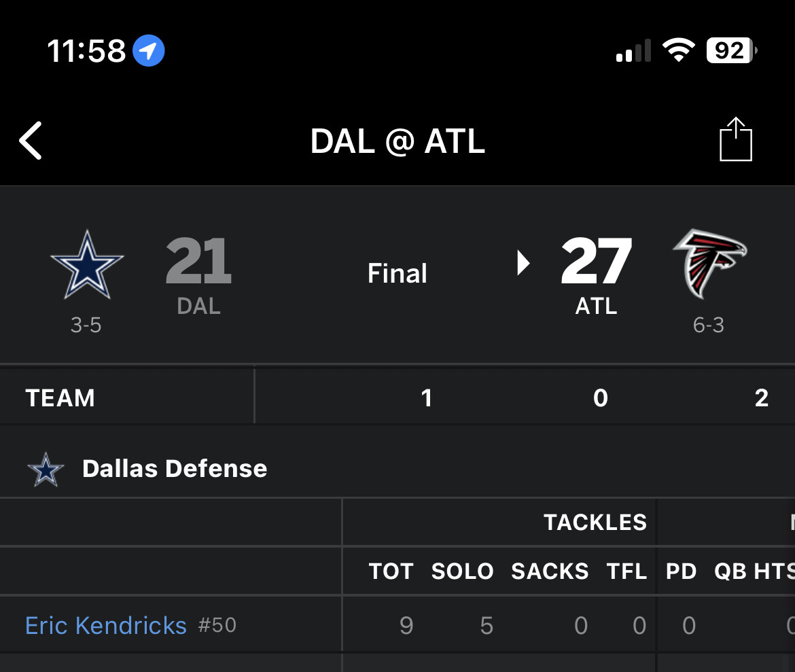Tap the TEAM totals row label
This screenshot has width=795, height=672.
(60, 398)
